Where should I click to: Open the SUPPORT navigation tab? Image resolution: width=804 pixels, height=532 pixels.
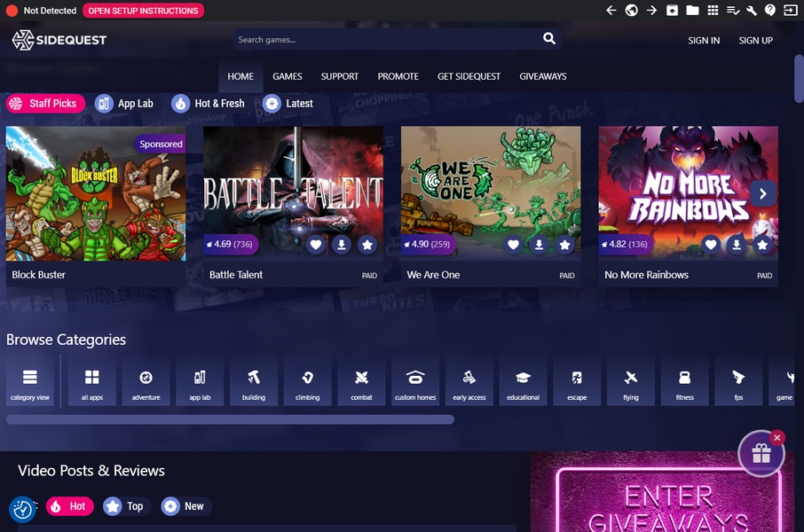[x=340, y=76]
